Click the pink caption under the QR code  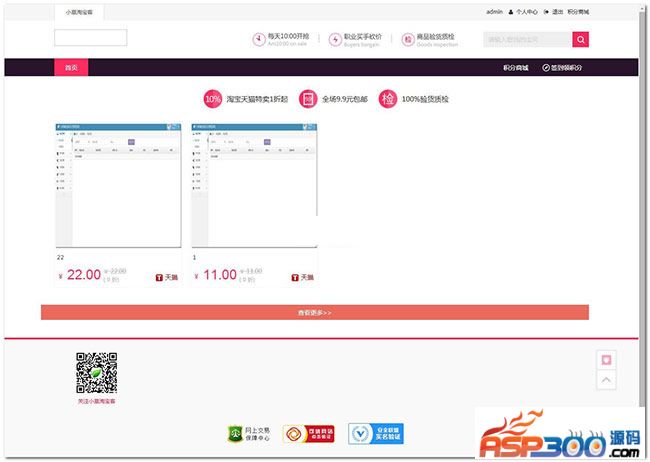[x=96, y=401]
